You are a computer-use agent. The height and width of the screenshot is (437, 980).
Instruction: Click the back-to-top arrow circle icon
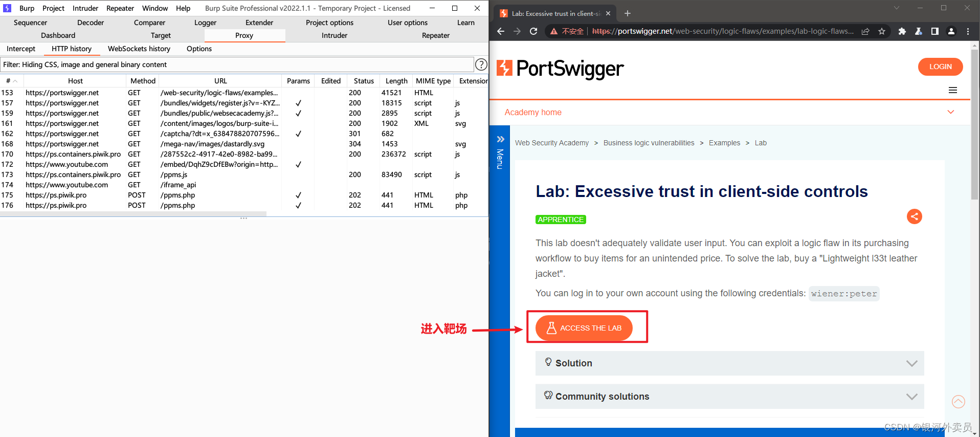[x=959, y=402]
